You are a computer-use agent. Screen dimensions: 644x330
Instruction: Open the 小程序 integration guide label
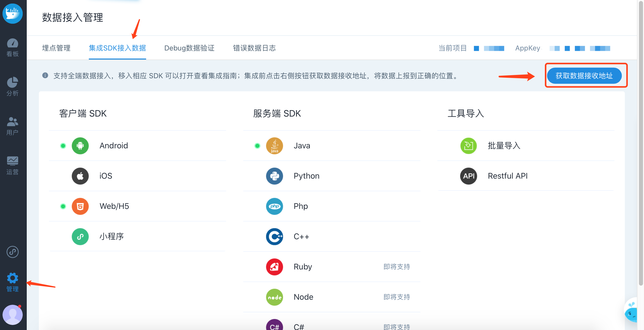112,236
